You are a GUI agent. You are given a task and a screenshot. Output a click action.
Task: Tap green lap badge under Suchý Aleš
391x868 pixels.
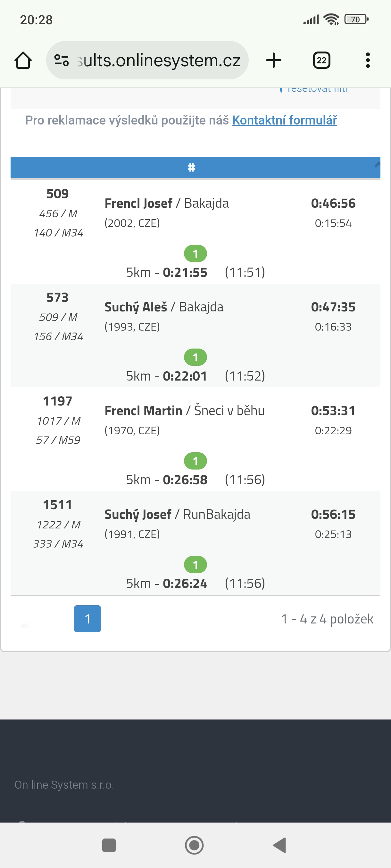pos(195,357)
